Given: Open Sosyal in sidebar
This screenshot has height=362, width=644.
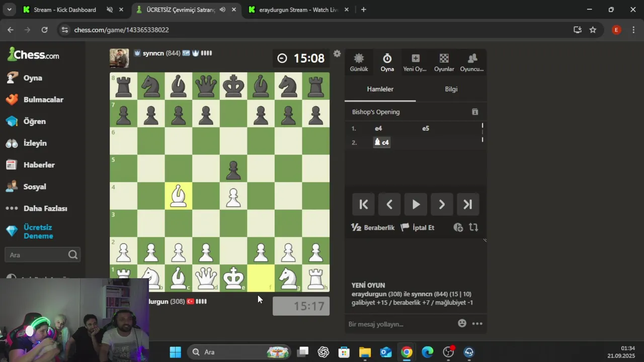Looking at the screenshot, I should pos(34,187).
